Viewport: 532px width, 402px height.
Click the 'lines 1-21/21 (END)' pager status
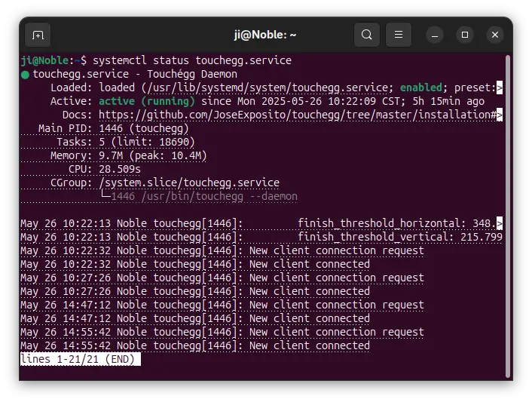tap(81, 359)
